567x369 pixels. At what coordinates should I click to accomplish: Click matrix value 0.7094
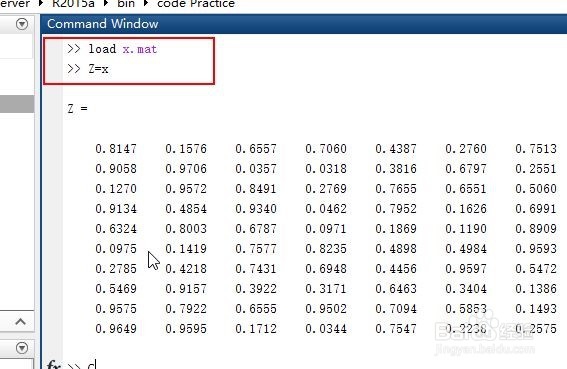[x=396, y=309]
